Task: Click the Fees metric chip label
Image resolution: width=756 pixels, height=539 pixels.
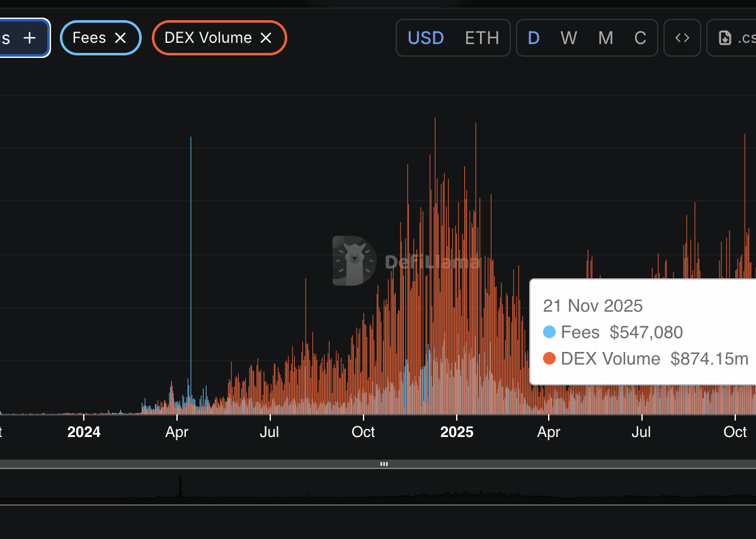Action: tap(89, 38)
